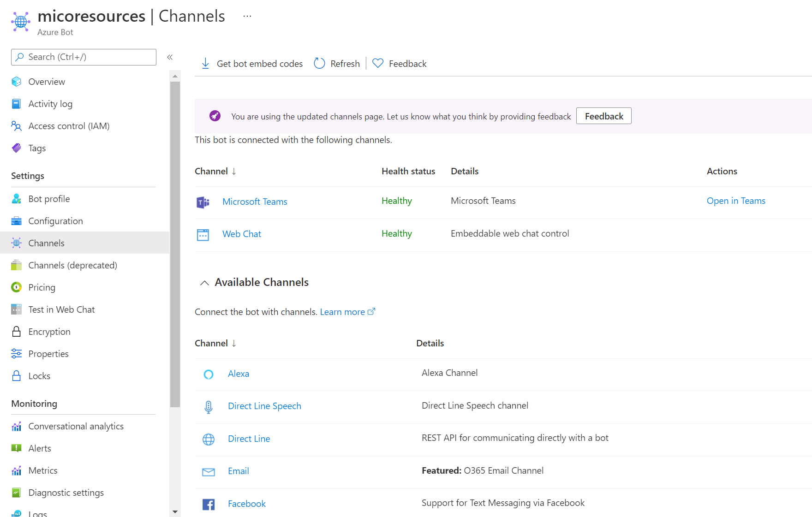Click the Pricing circle icon
Screen dimensions: 812x517
click(x=17, y=287)
